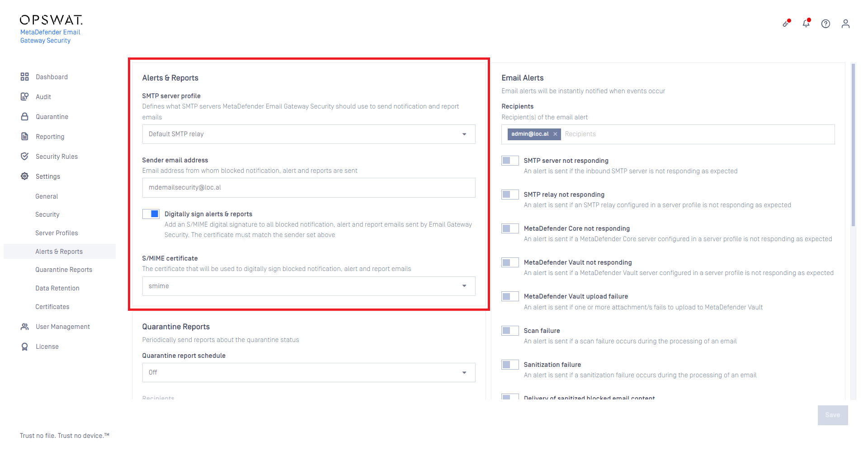Open the S/MIME certificate dropdown
This screenshot has height=456, width=868.
point(309,286)
